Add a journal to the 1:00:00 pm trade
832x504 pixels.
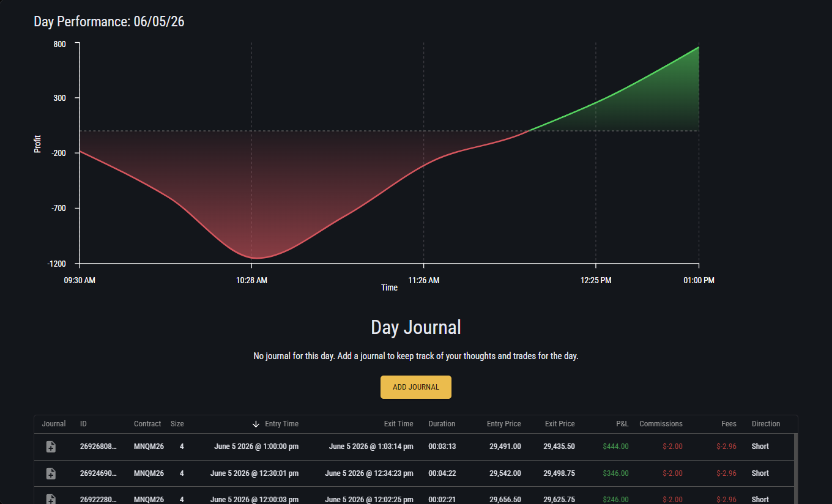51,447
